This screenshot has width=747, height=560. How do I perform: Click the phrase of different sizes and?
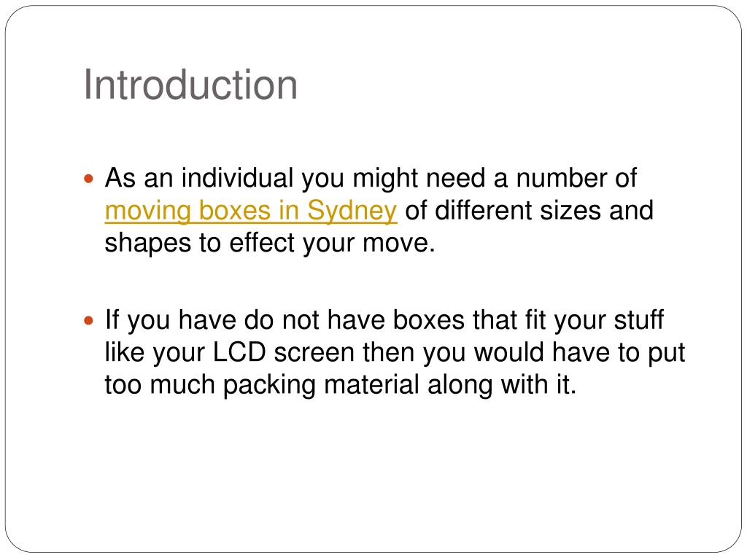coord(529,211)
